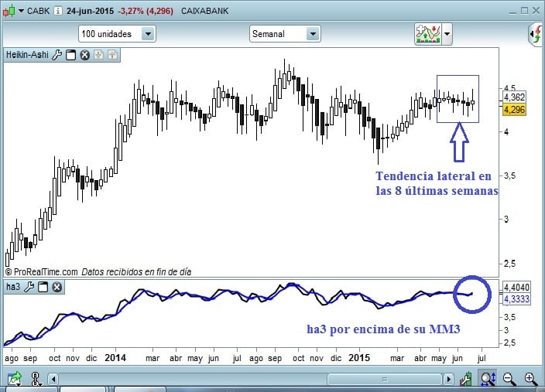
Task: Maximize the Heikin-Ashi panel window icon
Action: click(71, 55)
